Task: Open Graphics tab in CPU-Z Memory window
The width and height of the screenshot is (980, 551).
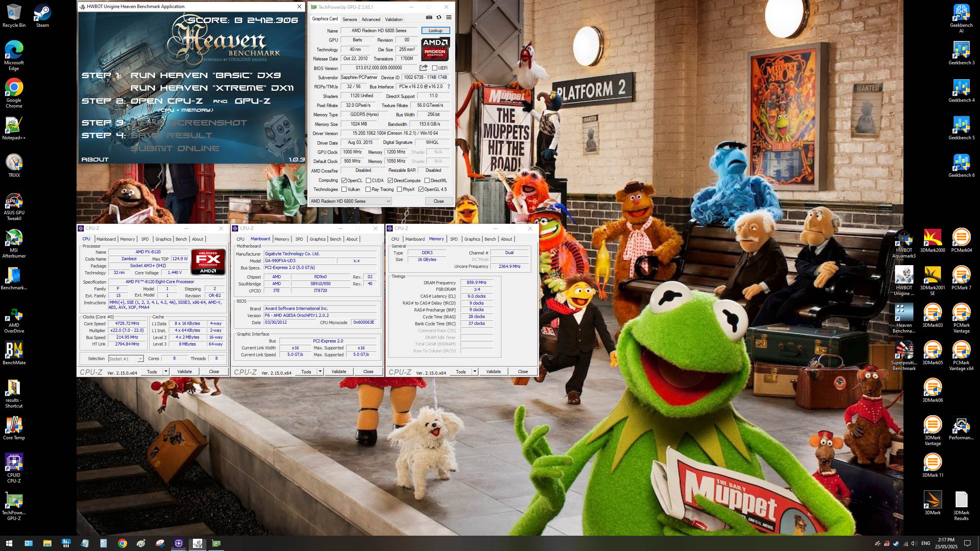Action: click(x=472, y=239)
